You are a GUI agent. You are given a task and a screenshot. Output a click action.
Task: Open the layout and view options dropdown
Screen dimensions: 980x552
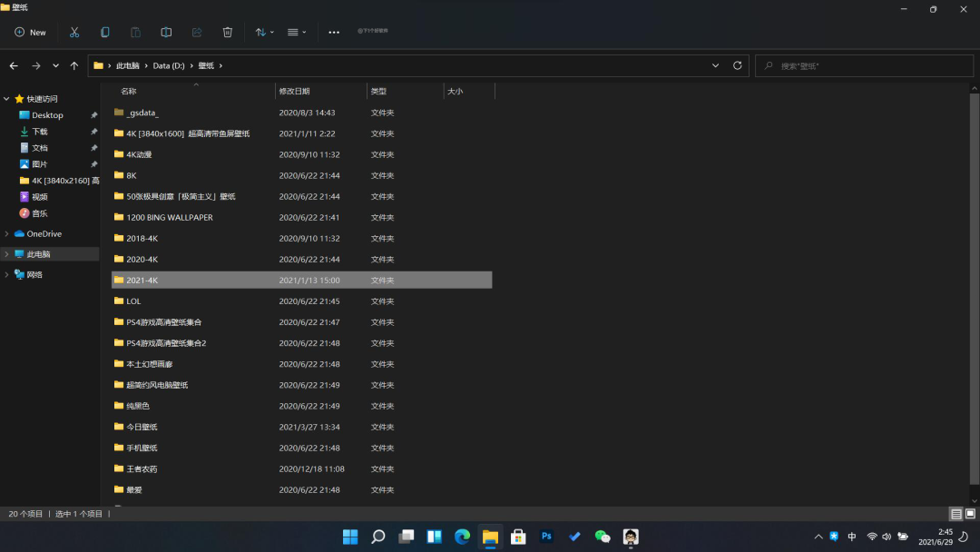pyautogui.click(x=297, y=32)
